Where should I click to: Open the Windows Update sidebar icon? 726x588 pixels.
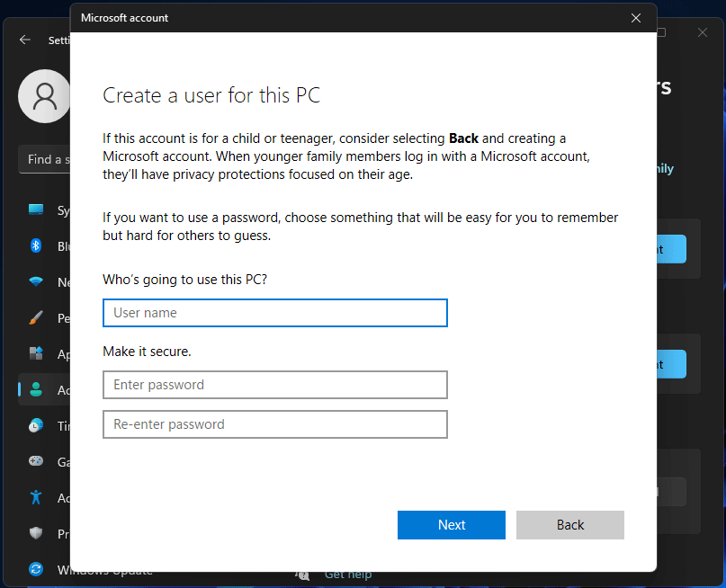(36, 569)
